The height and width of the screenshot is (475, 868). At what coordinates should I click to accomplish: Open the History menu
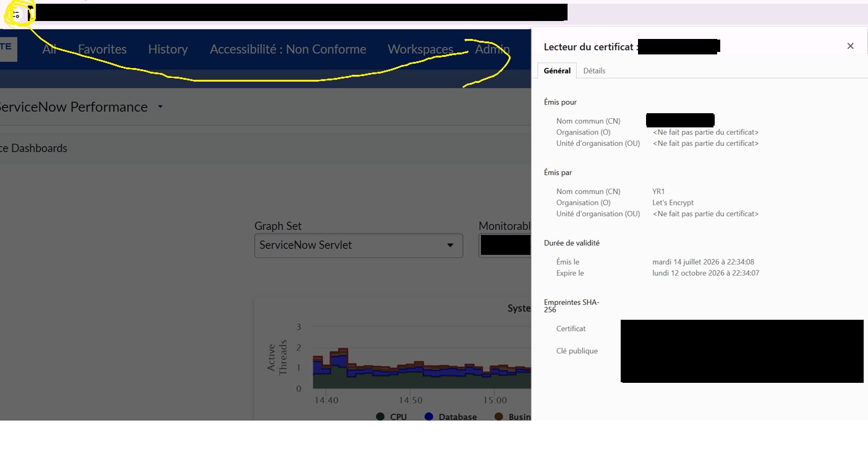(x=168, y=49)
